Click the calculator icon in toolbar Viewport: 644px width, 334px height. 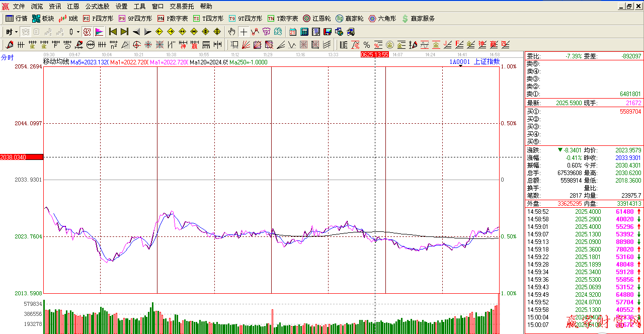[304, 32]
